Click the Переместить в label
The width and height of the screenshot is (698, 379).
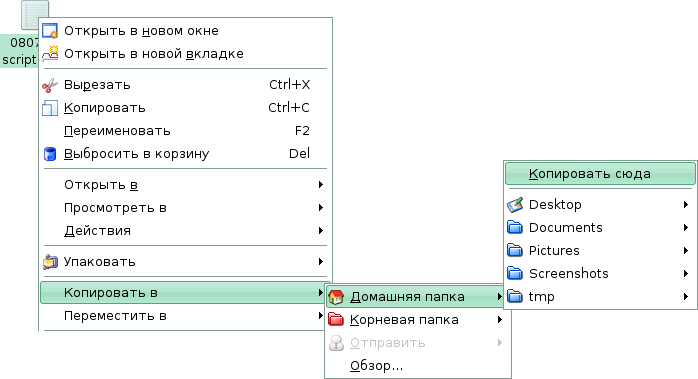115,316
